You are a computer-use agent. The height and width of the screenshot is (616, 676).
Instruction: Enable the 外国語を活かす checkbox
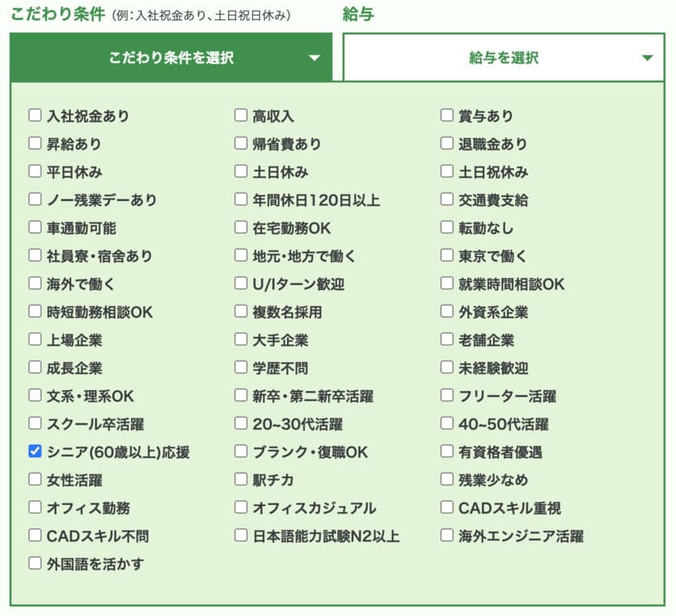35,563
